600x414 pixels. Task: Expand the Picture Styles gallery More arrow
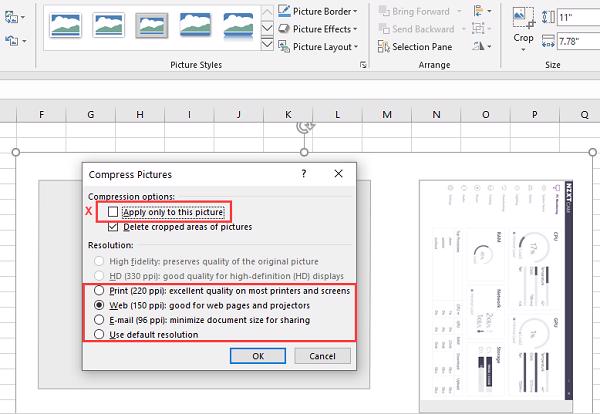click(267, 46)
